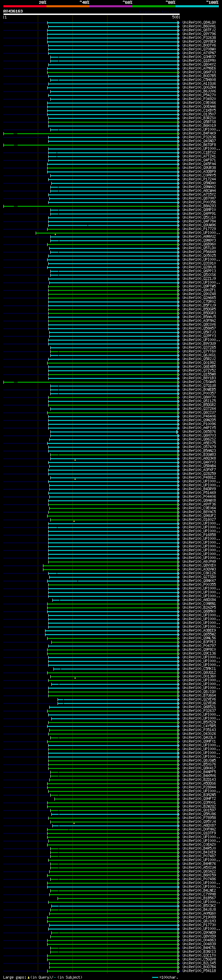Select hit label UniRef100_C5H808
Viewport: 222px width, 980px height.
click(x=199, y=80)
